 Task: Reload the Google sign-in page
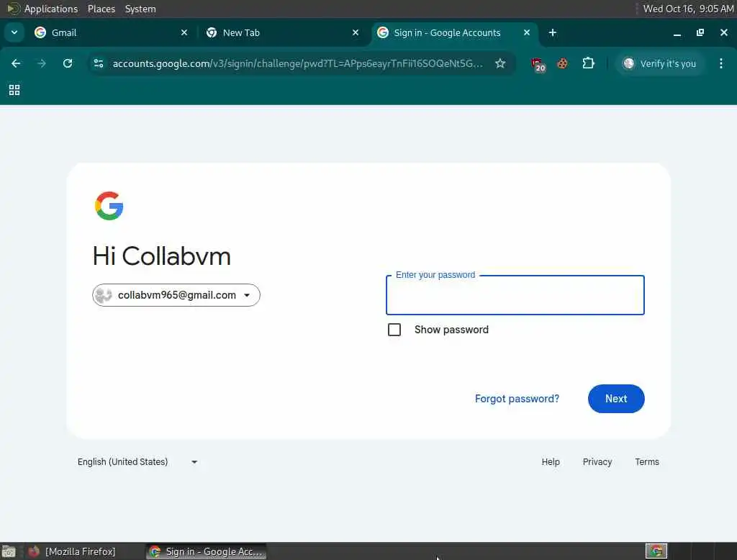coord(68,63)
